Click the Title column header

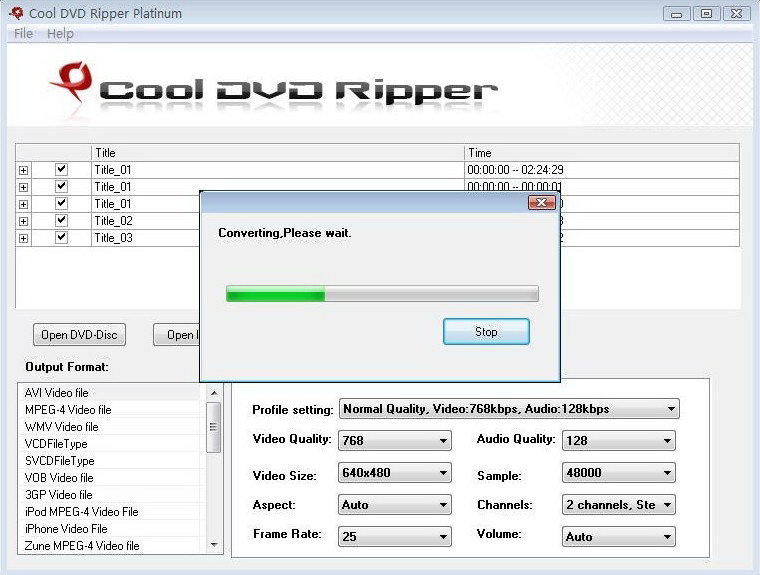pyautogui.click(x=277, y=153)
